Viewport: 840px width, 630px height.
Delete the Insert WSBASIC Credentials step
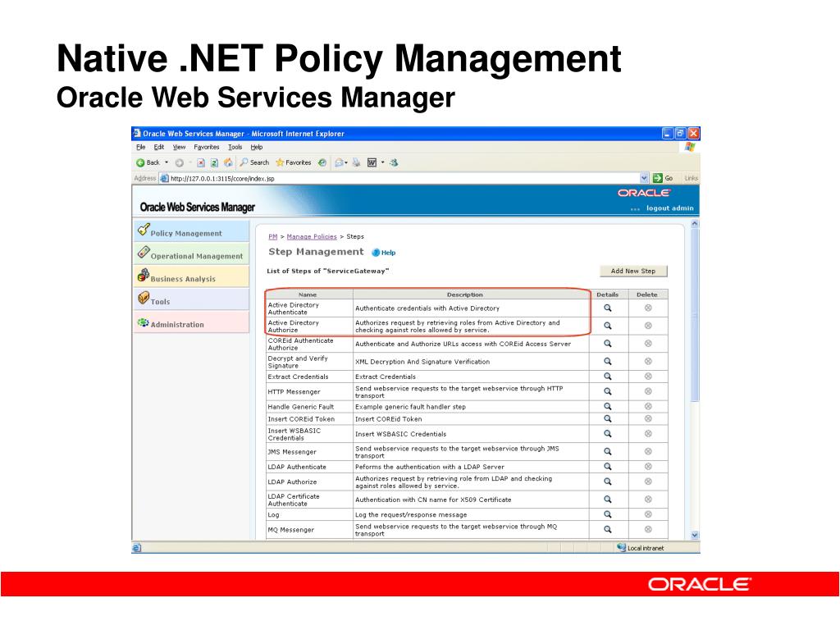[648, 433]
